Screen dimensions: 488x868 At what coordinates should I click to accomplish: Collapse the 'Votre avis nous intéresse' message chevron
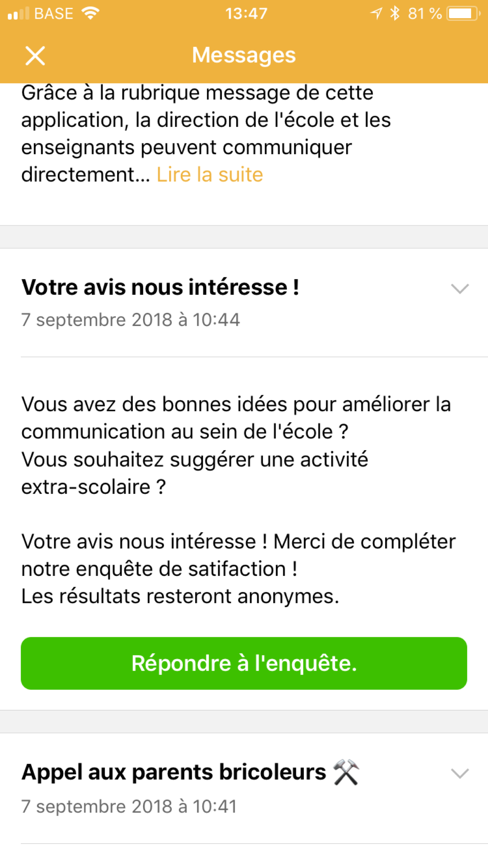(460, 289)
